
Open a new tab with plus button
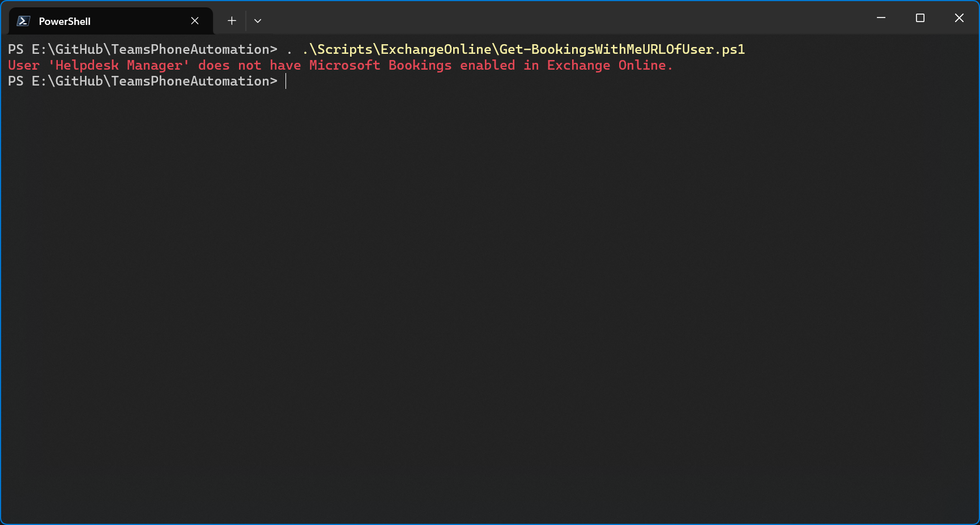click(x=232, y=21)
